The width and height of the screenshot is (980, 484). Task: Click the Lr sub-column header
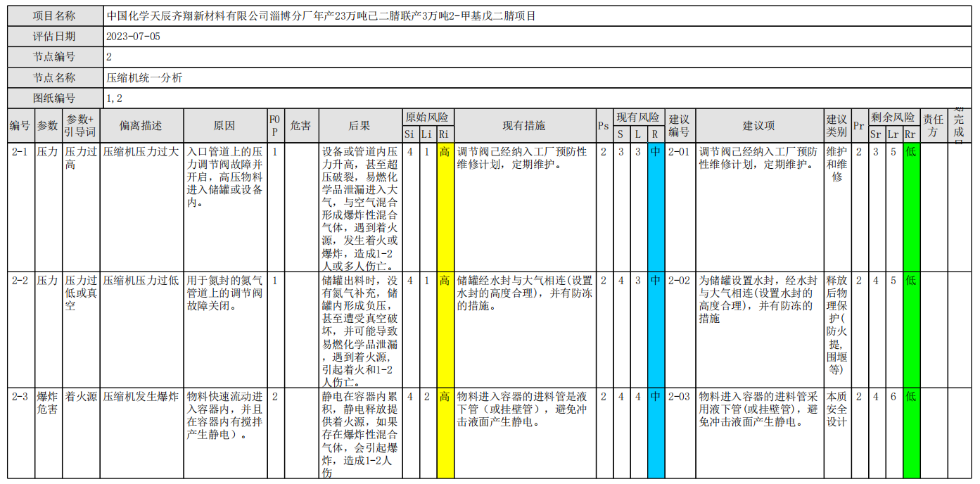pos(893,134)
